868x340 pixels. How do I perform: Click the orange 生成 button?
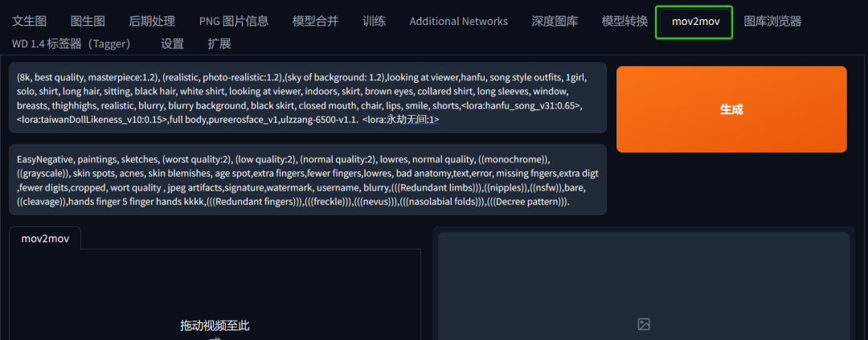pyautogui.click(x=731, y=109)
